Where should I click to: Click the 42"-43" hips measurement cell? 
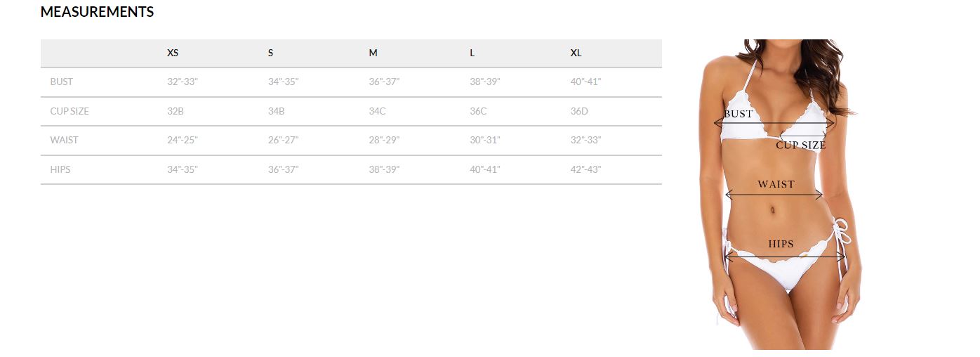[x=586, y=169]
